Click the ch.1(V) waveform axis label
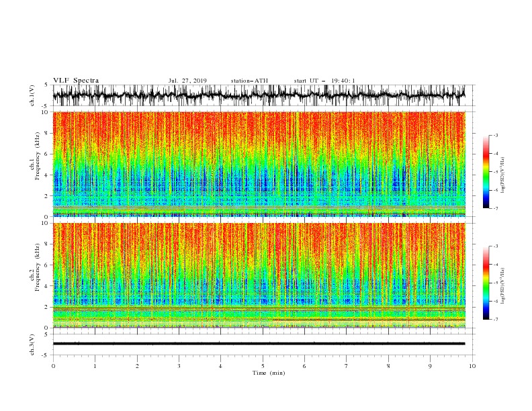The image size is (532, 411). [x=32, y=95]
